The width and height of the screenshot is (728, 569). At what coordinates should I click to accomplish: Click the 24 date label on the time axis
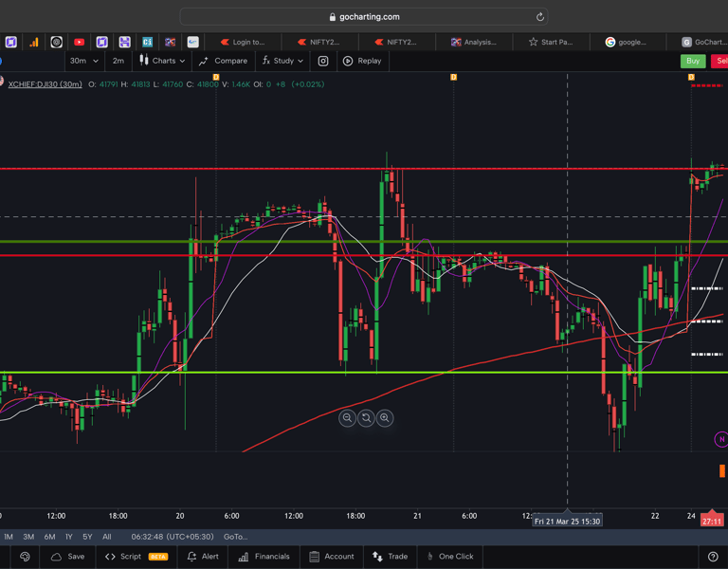point(691,516)
